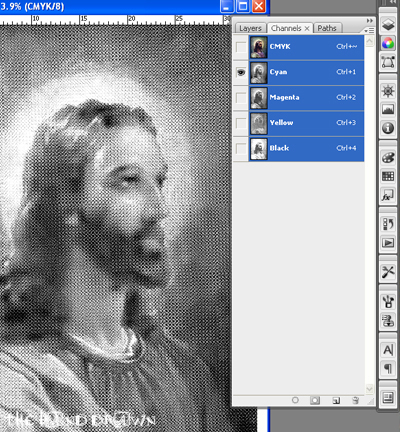Screen dimensions: 400x432
Task: Click the Ctrl+3 shortcut text
Action: point(346,123)
